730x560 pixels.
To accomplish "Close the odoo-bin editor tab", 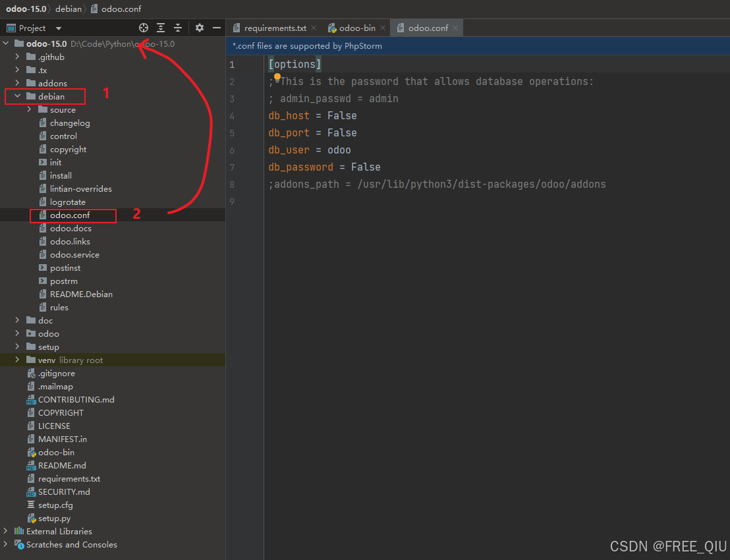I will tap(383, 28).
